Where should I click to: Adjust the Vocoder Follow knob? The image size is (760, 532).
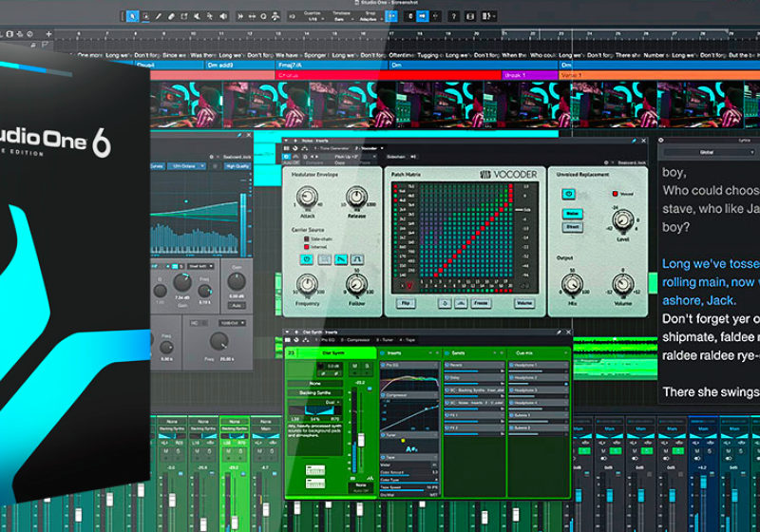tap(356, 284)
